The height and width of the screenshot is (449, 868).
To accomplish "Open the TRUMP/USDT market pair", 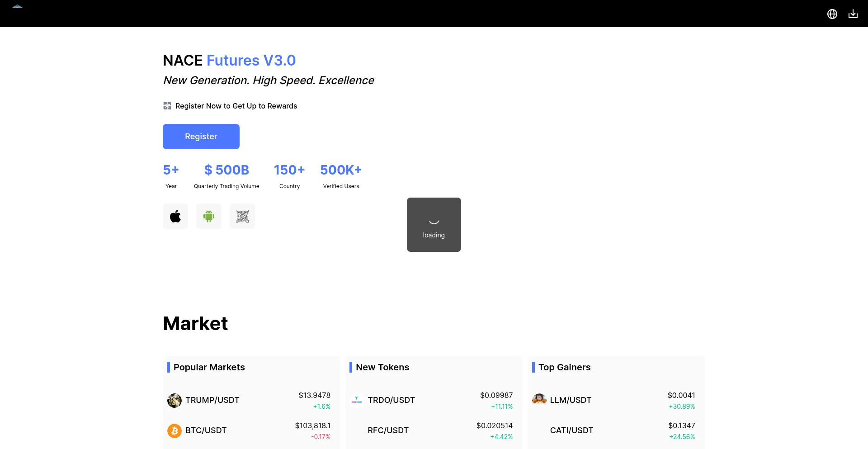I will pyautogui.click(x=212, y=400).
